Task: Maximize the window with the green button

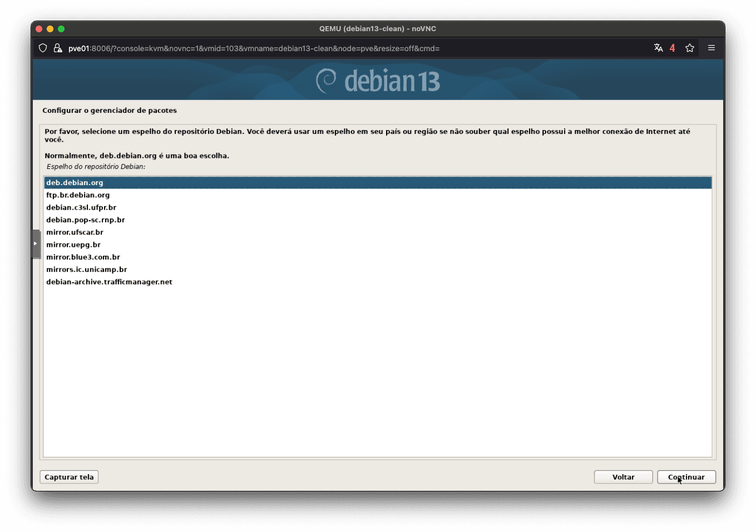Action: click(x=61, y=29)
